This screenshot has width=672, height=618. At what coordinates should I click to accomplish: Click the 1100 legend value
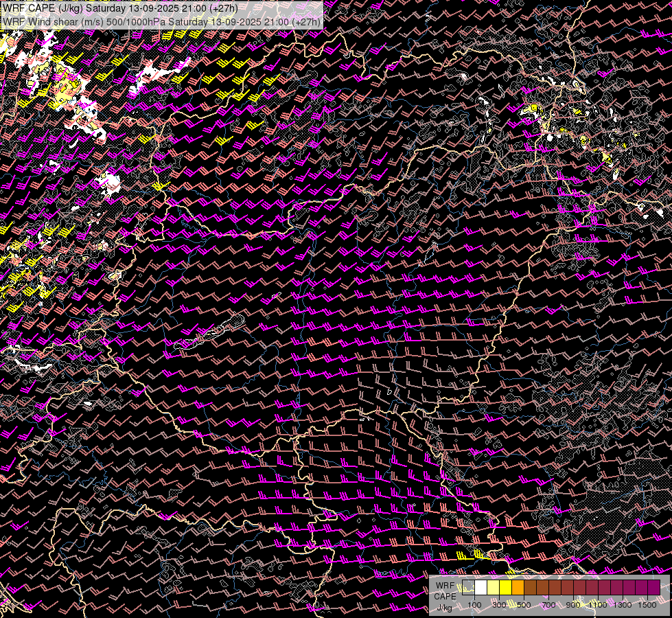pos(597,605)
